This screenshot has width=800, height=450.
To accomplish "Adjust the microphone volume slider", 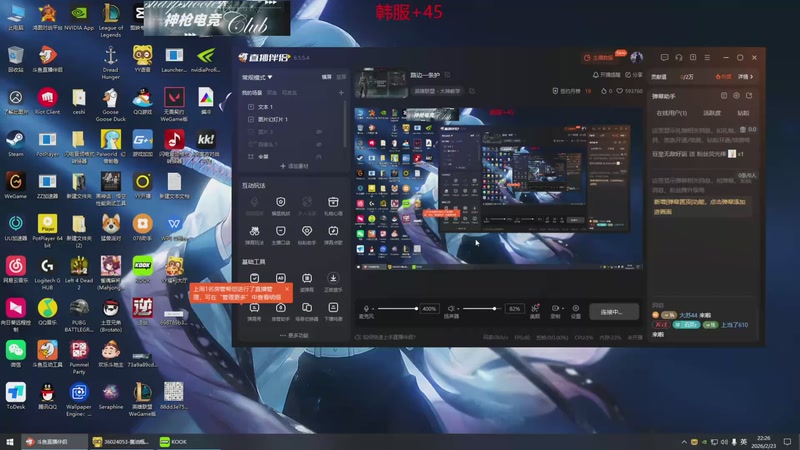I will pos(397,309).
